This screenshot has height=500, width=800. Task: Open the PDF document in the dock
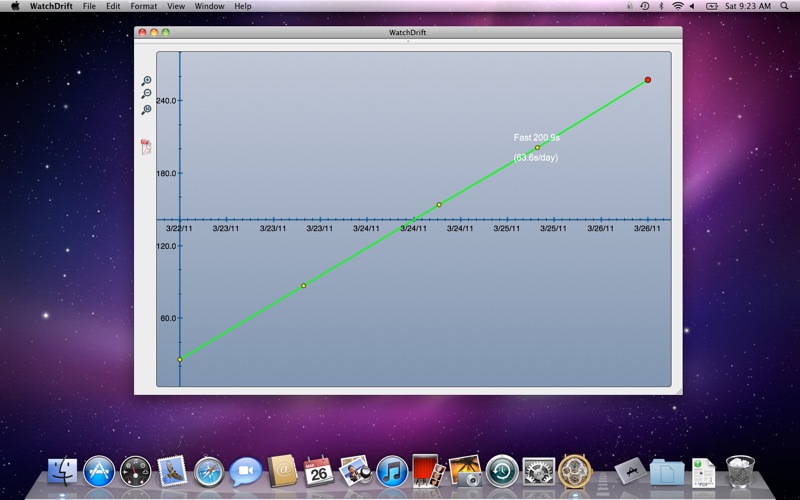tap(704, 471)
